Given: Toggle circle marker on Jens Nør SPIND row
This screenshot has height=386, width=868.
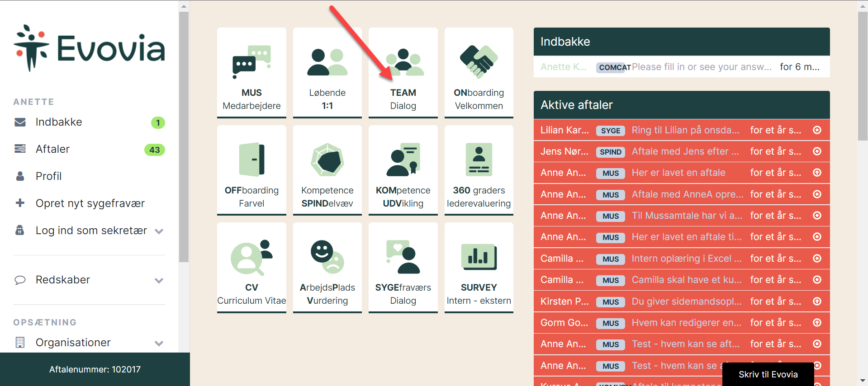Looking at the screenshot, I should (817, 151).
